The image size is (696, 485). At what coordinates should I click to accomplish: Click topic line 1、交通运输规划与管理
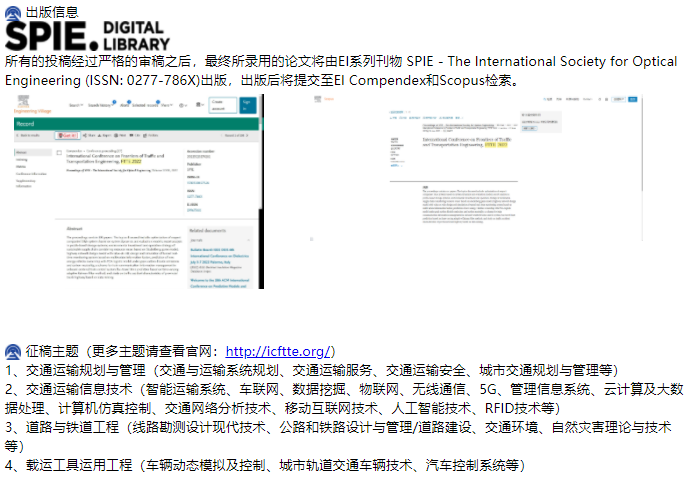click(x=311, y=370)
